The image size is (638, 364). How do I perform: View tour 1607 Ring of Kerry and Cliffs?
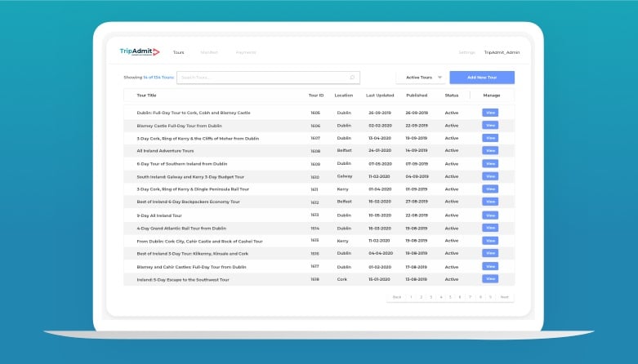click(x=490, y=138)
